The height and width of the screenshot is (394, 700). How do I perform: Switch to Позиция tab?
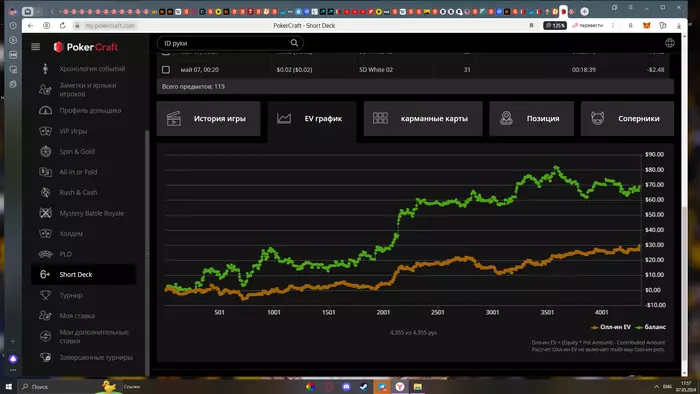532,119
